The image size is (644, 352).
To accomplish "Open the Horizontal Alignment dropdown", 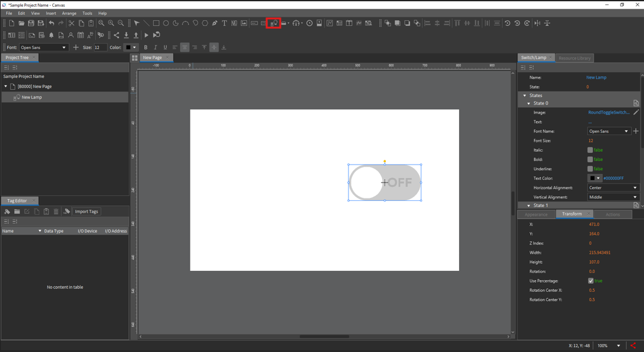I will click(x=613, y=188).
